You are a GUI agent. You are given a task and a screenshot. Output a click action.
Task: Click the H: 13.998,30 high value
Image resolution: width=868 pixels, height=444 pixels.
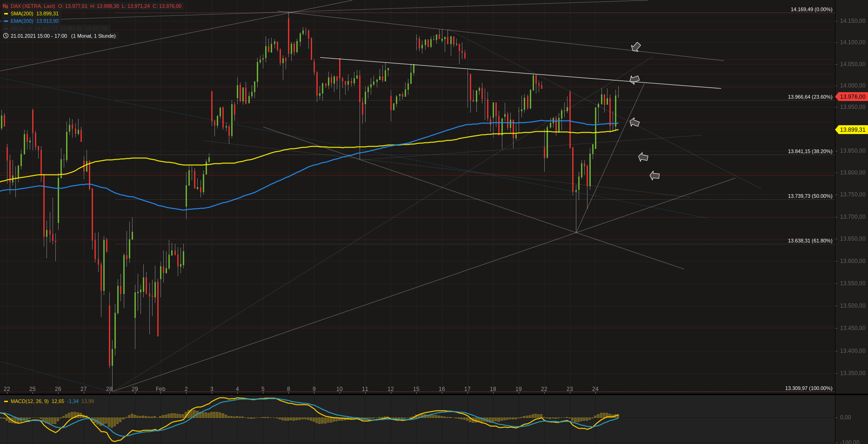(105, 6)
